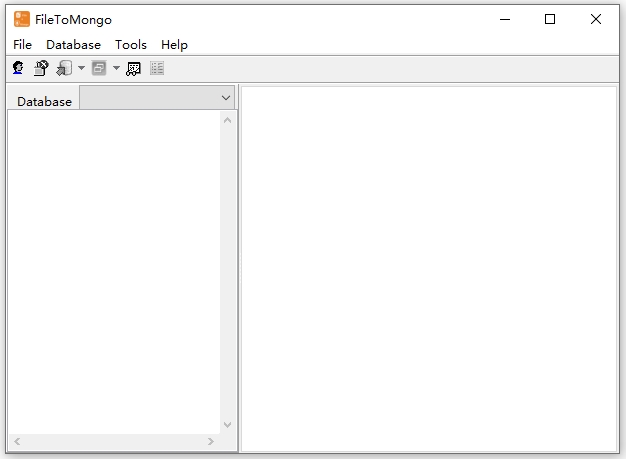Click the disconnect icon marked with an X

point(41,68)
